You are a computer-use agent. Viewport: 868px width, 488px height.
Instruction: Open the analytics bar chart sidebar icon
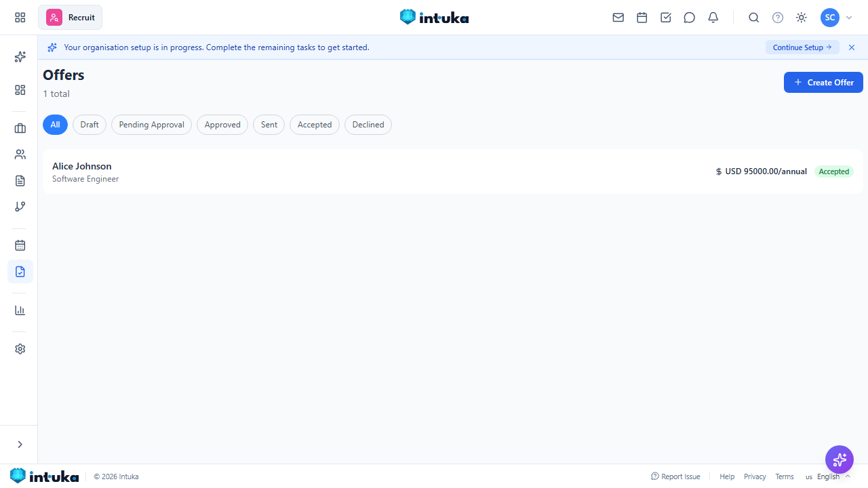click(20, 310)
